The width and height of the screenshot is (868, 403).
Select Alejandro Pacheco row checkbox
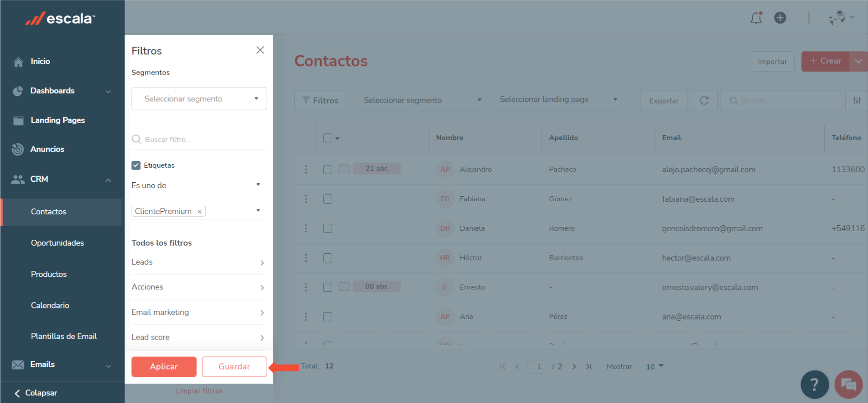[x=328, y=170]
